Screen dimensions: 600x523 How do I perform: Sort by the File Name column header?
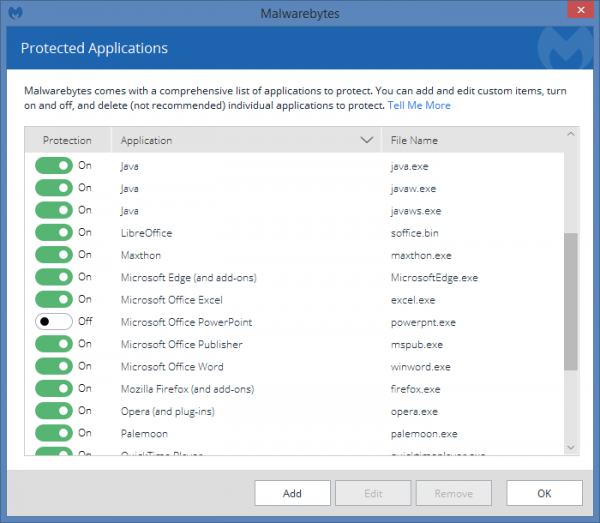point(414,141)
